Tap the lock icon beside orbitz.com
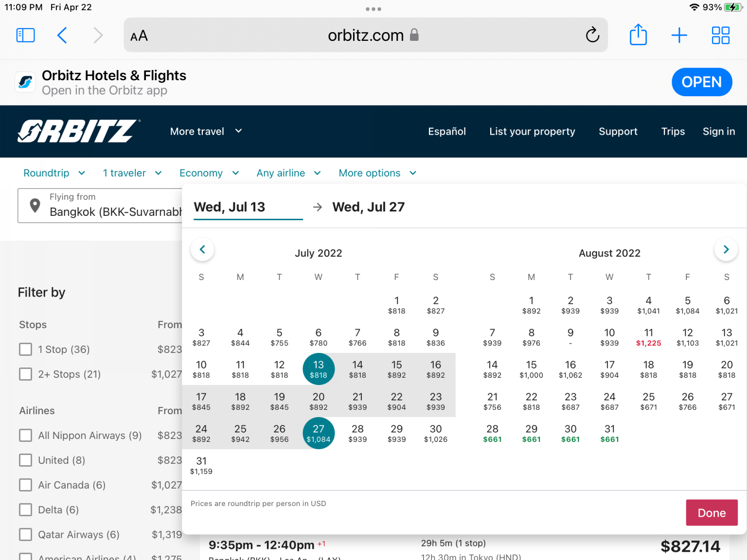747x560 pixels. [x=414, y=35]
